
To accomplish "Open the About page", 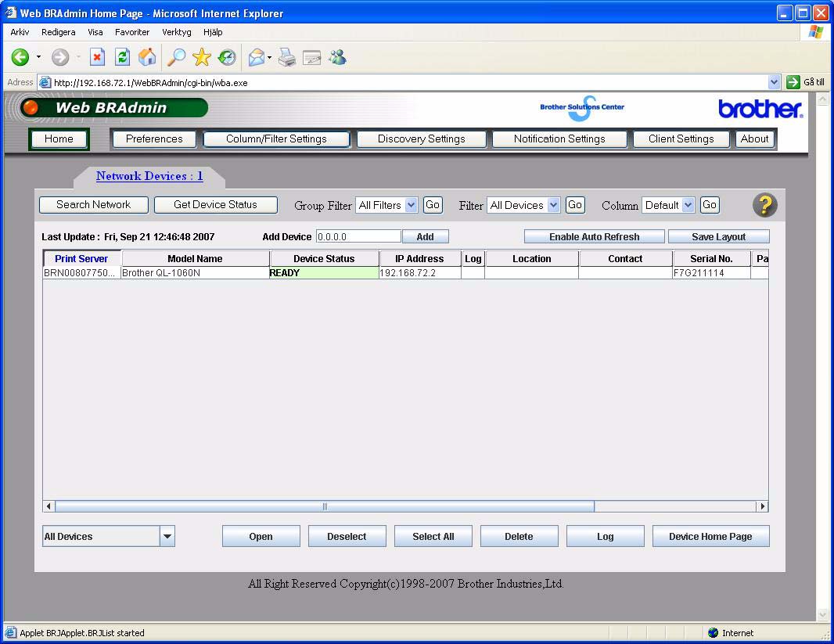I will point(755,139).
